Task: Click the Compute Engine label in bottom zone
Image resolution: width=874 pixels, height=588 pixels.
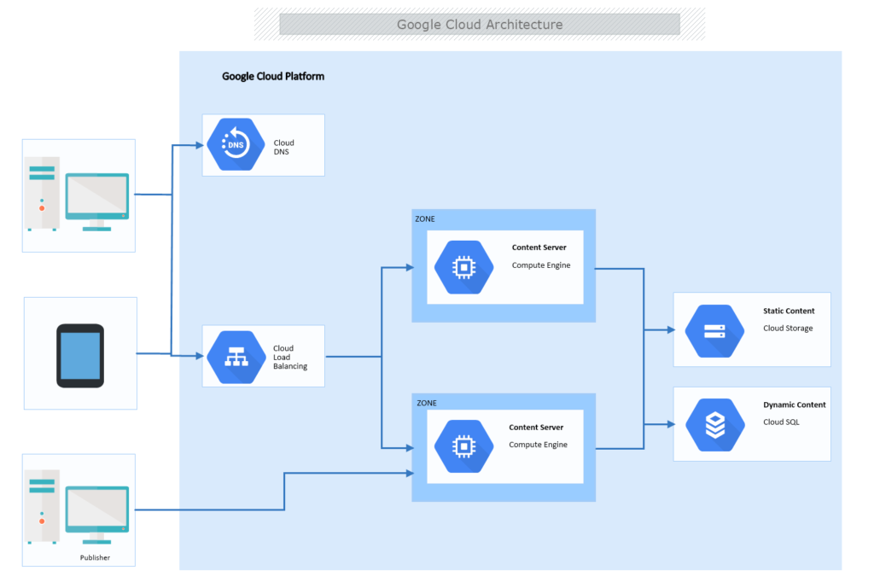Action: pos(538,445)
